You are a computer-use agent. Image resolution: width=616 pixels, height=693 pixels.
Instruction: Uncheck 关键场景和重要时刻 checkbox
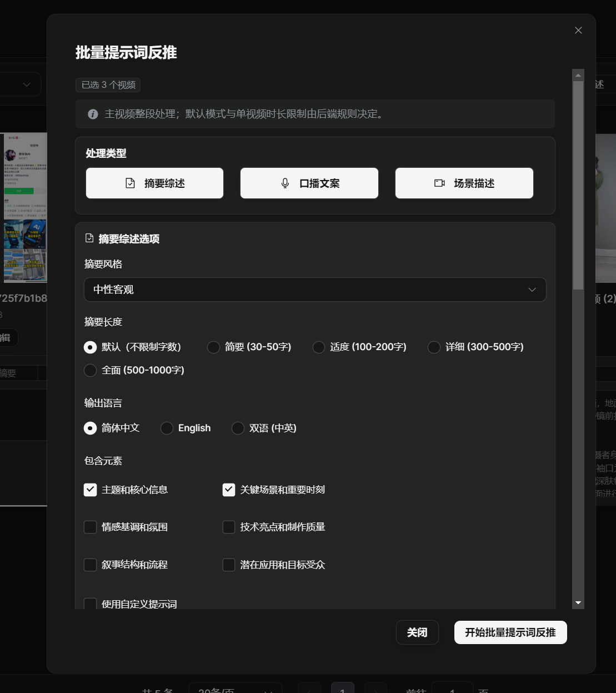pos(229,490)
